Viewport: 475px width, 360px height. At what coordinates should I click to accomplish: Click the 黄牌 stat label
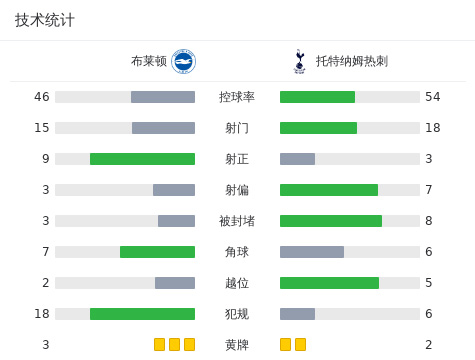tap(237, 345)
